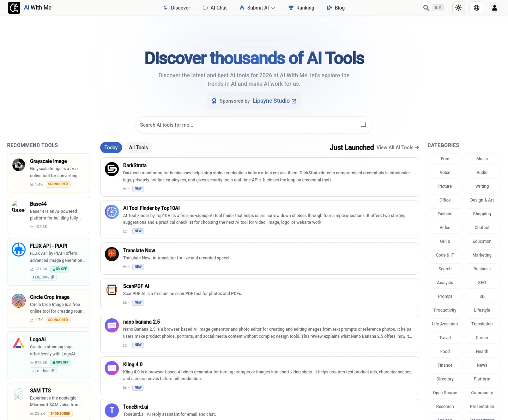Open the ScanPDF AI listing title
This screenshot has width=508, height=420.
136,286
